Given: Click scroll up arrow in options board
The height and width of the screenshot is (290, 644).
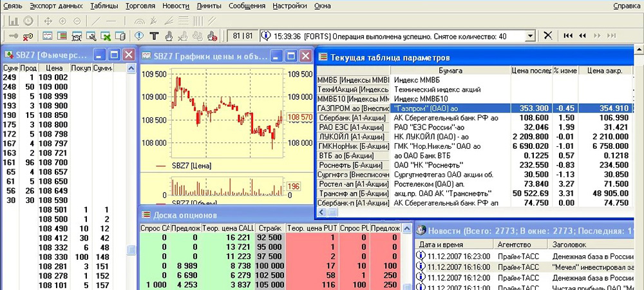Looking at the screenshot, I should pyautogui.click(x=406, y=228).
